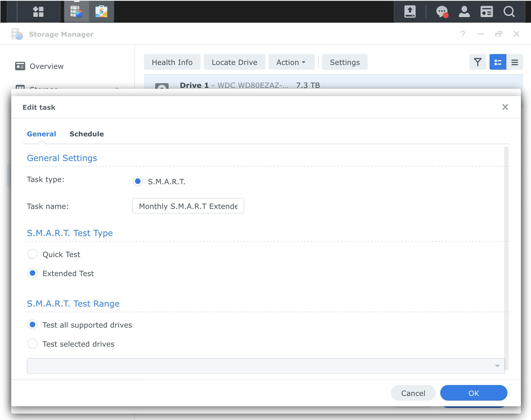
Task: Select the General tab
Action: [x=41, y=134]
